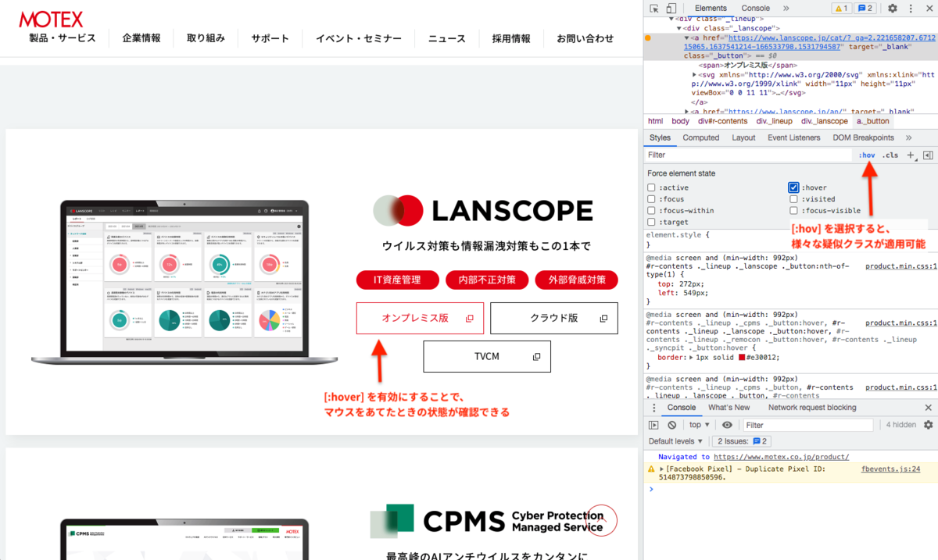This screenshot has width=938, height=560.
Task: Show more Styles pane tabs chevrons
Action: [x=908, y=138]
